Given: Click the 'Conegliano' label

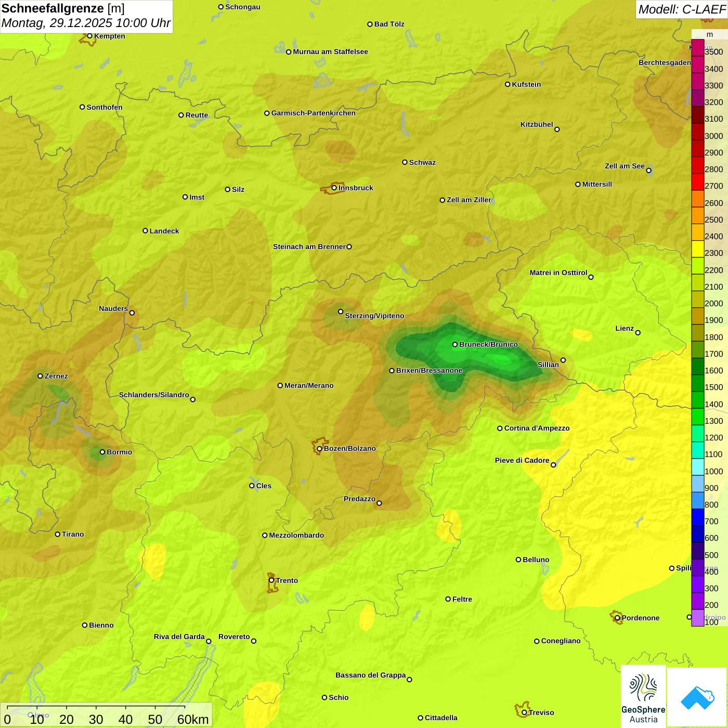Looking at the screenshot, I should point(561,641).
